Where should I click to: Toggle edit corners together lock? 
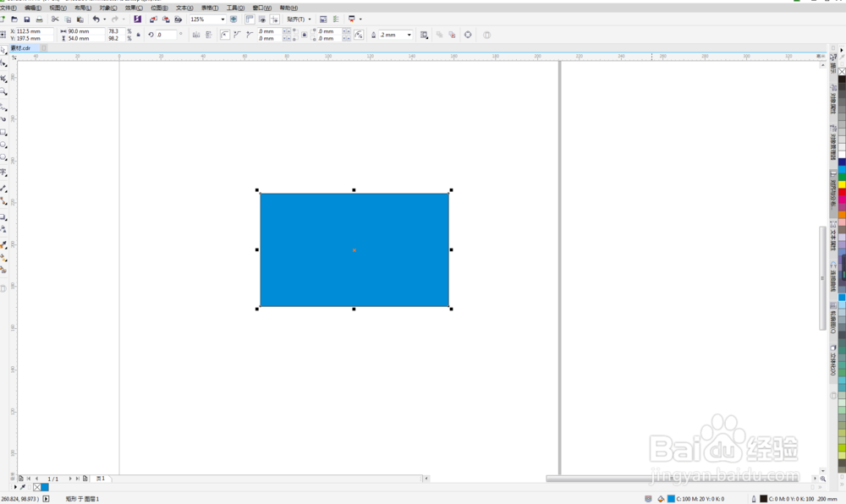click(x=305, y=35)
